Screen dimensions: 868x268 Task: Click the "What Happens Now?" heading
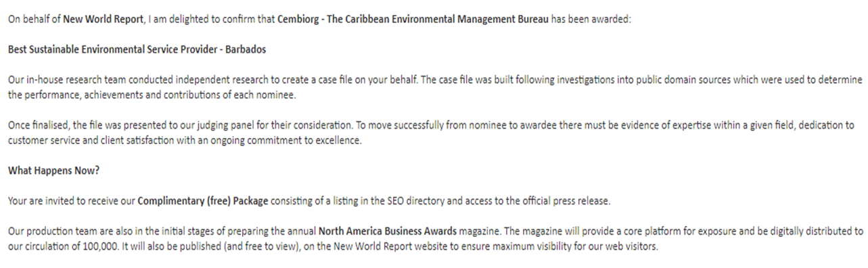pos(54,171)
